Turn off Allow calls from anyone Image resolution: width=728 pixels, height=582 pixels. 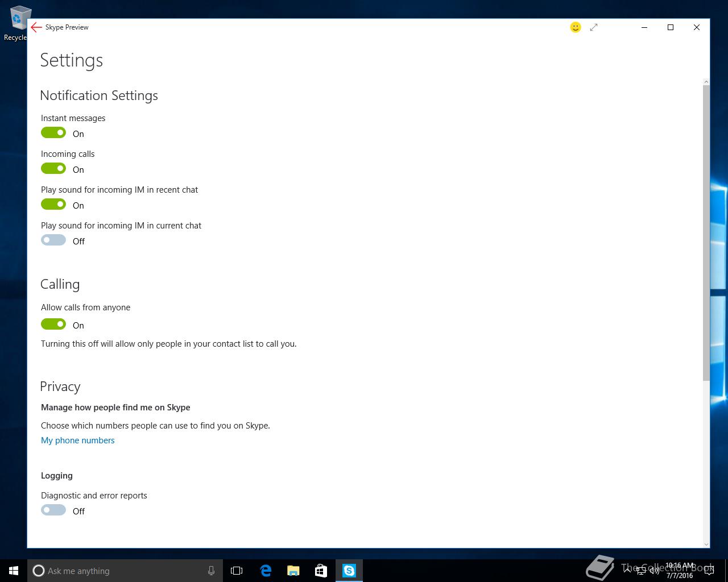pos(53,324)
